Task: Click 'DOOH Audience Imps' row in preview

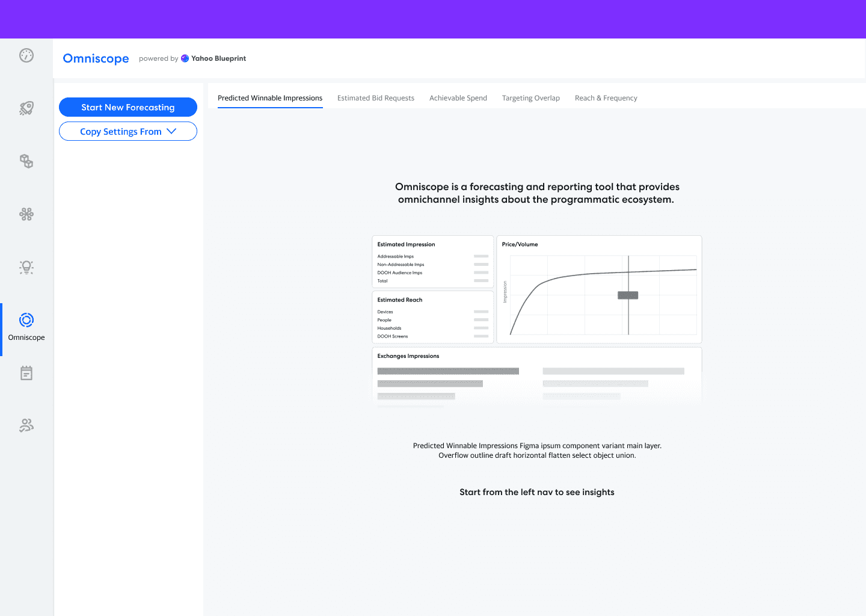Action: (433, 273)
